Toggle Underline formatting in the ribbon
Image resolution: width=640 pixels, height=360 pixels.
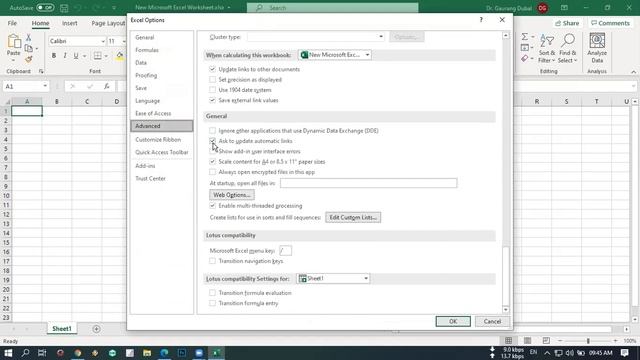tap(76, 56)
